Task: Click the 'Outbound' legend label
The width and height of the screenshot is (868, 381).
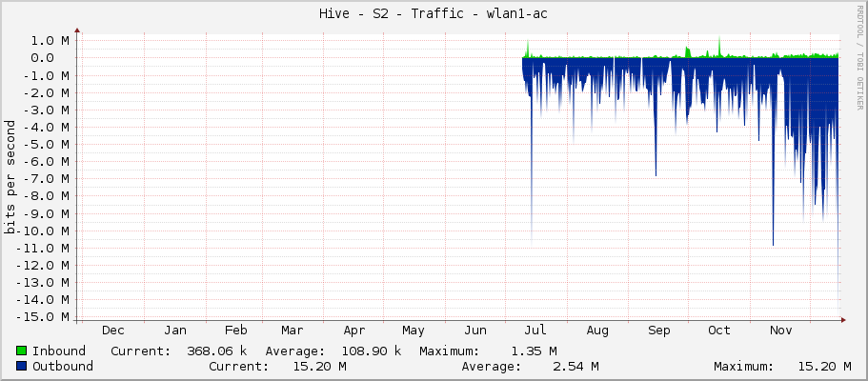Action: point(63,366)
